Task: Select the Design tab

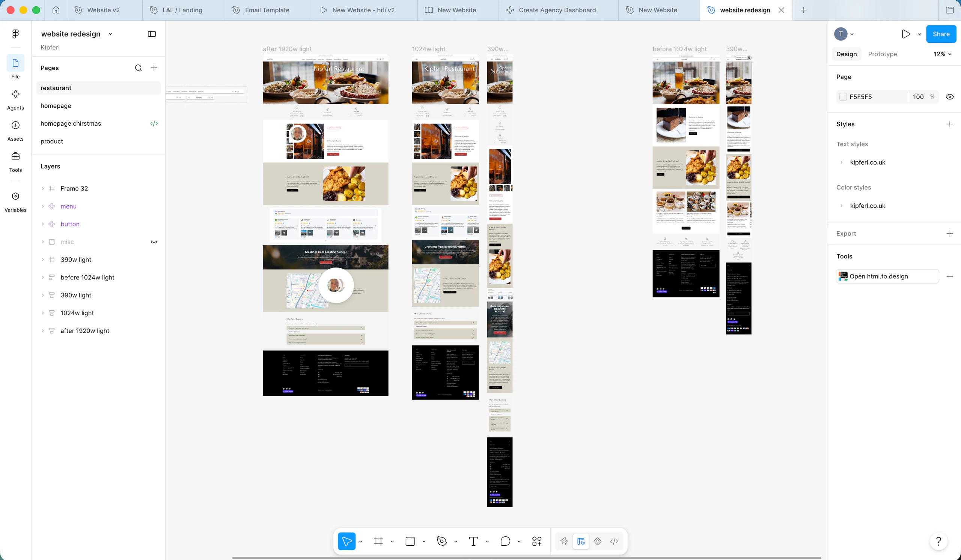Action: (x=846, y=54)
